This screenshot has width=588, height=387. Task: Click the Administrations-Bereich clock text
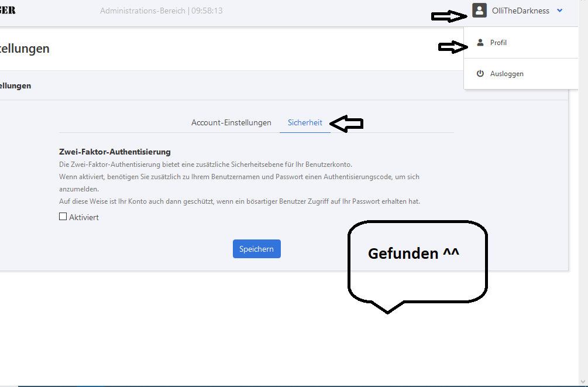161,11
